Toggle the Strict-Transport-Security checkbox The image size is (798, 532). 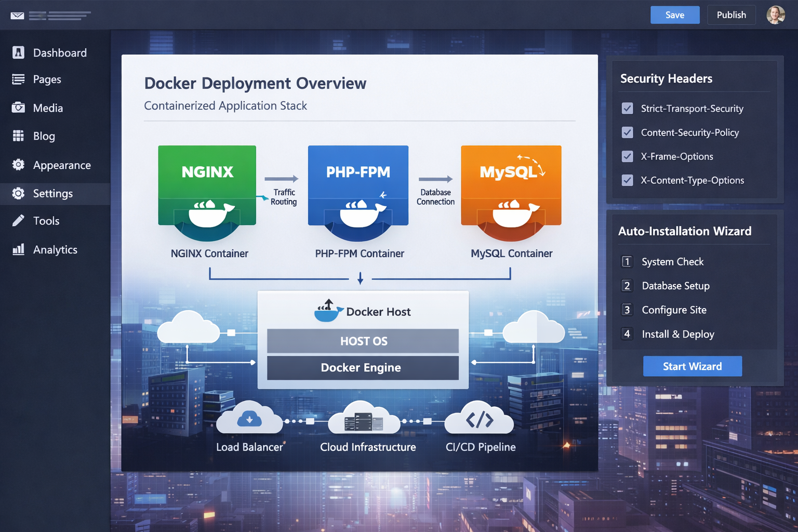[x=628, y=109]
